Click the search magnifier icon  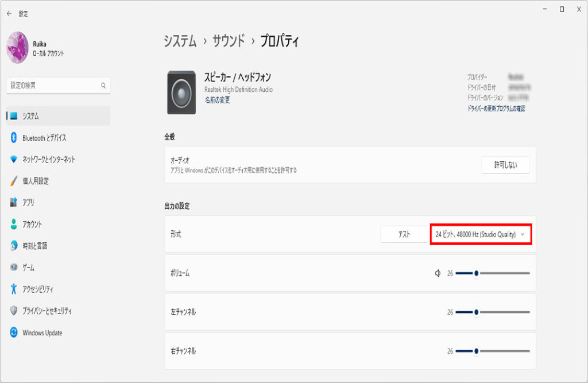click(x=103, y=86)
